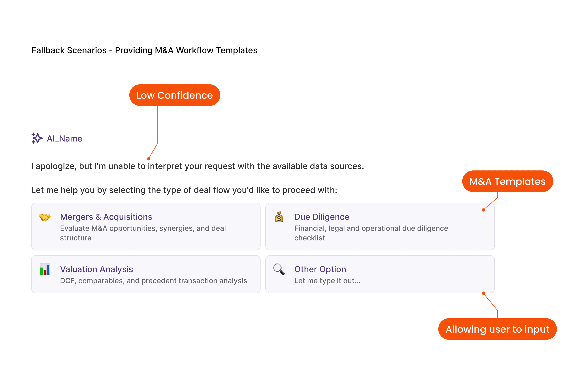The height and width of the screenshot is (384, 588).
Task: Open the Valuation Analysis option
Action: [x=146, y=274]
